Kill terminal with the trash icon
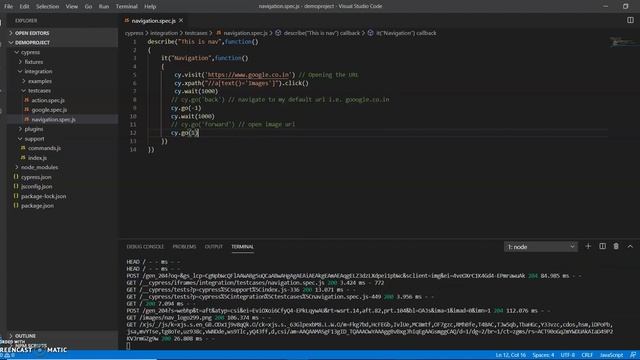 click(616, 246)
